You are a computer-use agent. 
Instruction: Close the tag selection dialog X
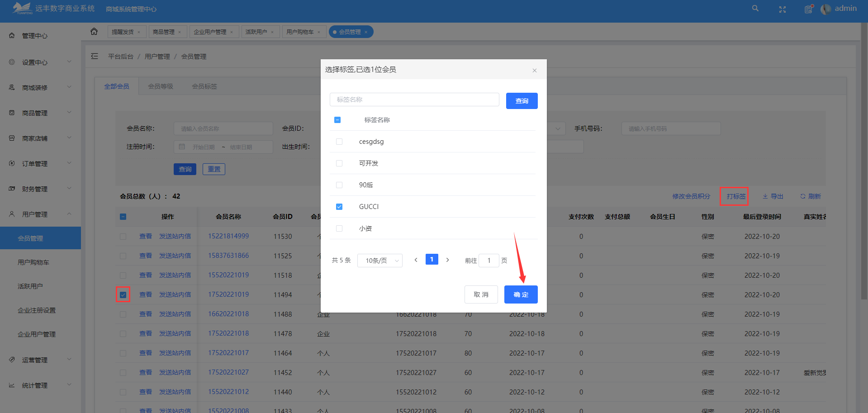click(x=535, y=70)
